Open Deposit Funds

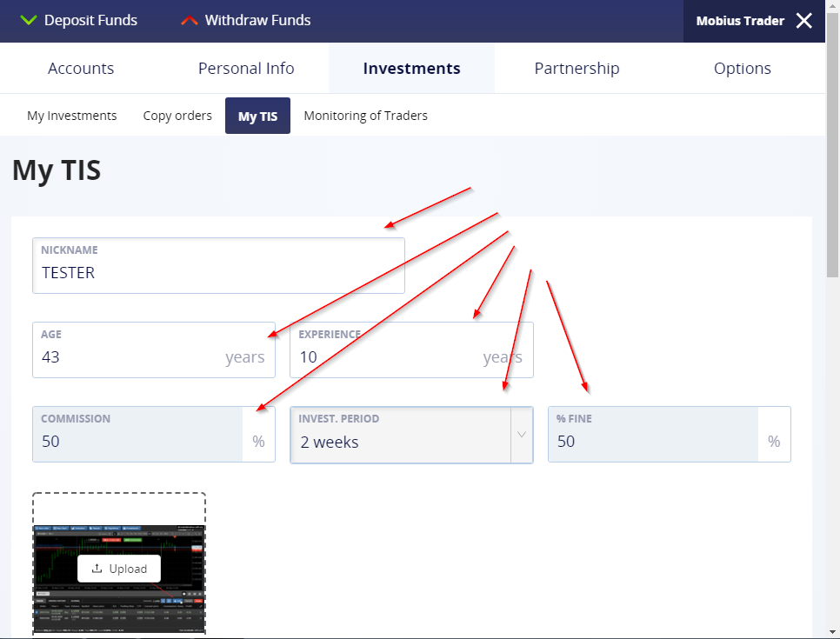pyautogui.click(x=79, y=20)
